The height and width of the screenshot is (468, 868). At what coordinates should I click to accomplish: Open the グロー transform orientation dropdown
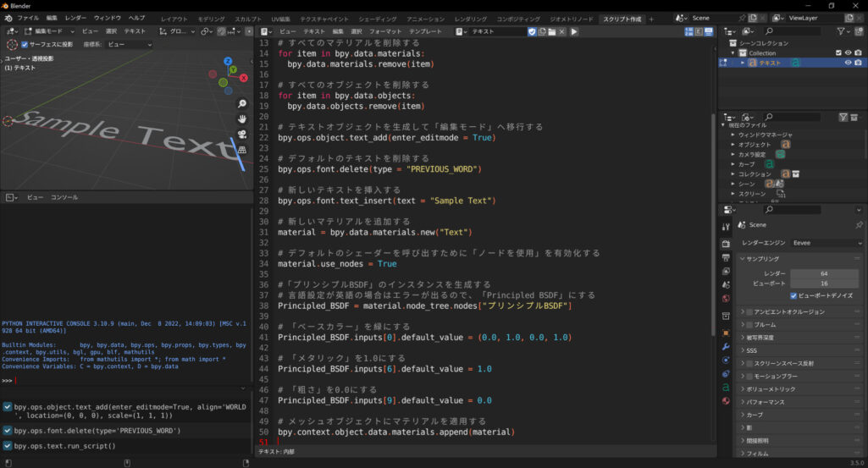(x=177, y=31)
